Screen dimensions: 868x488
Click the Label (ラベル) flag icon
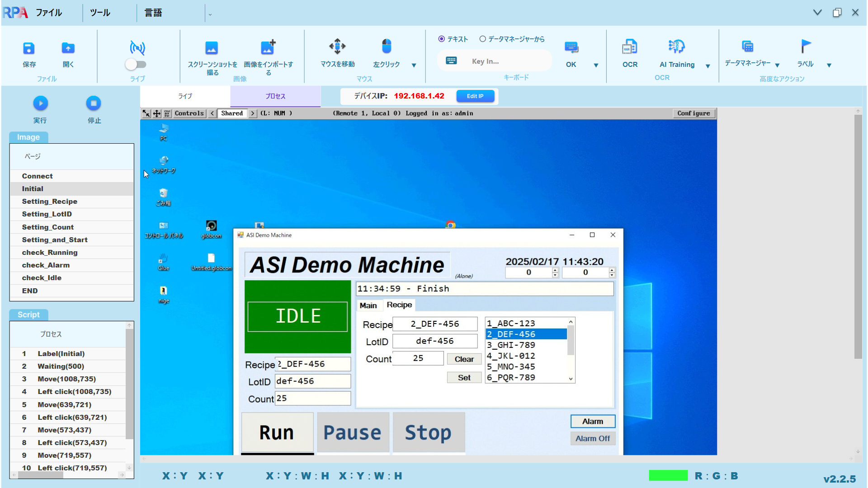pos(806,46)
